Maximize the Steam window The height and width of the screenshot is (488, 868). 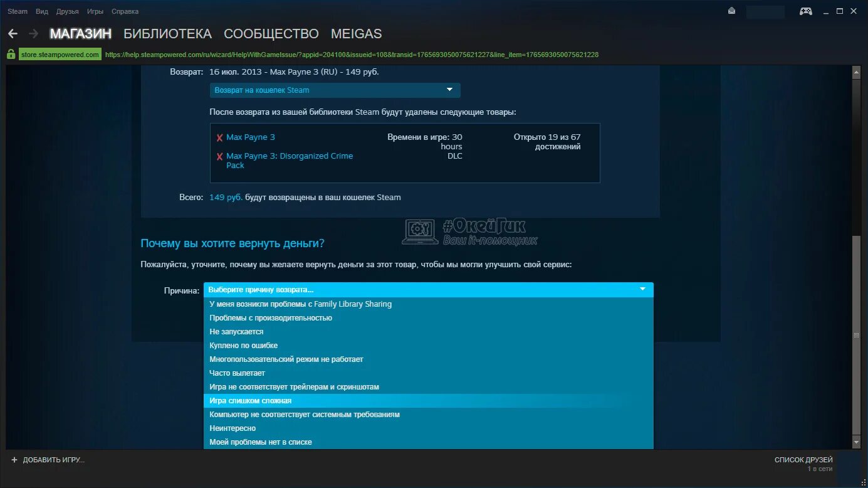[840, 11]
